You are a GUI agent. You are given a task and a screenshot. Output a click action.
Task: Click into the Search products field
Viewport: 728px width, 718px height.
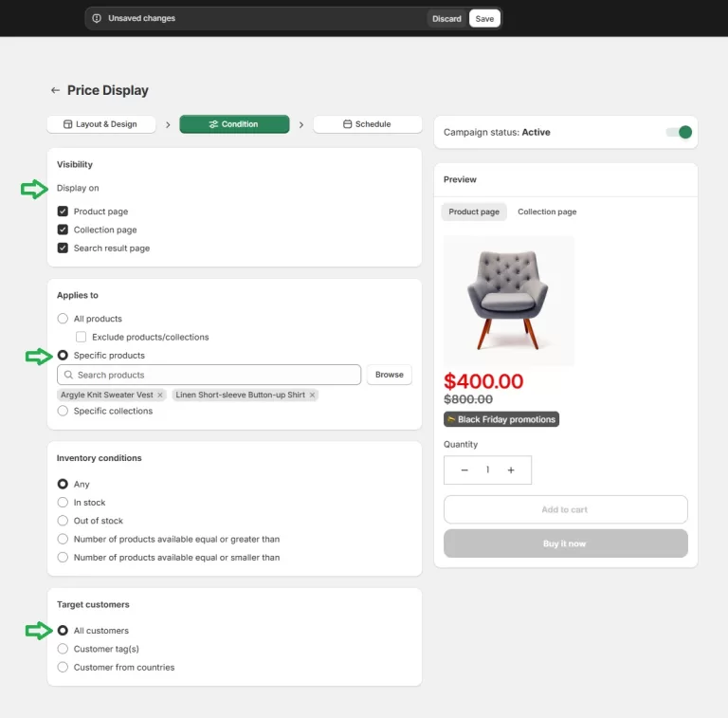(209, 375)
